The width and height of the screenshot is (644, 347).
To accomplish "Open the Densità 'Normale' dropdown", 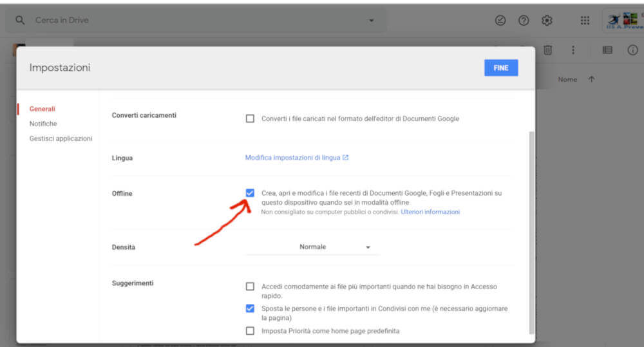I will pos(312,247).
